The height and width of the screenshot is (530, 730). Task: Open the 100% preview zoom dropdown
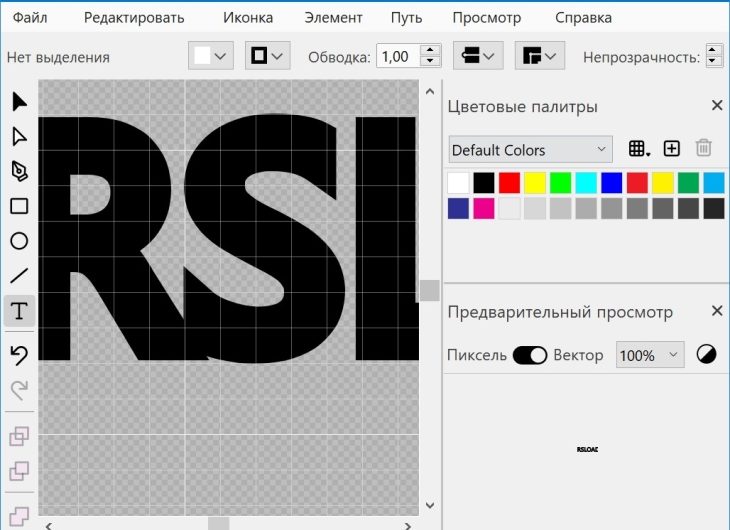click(650, 355)
